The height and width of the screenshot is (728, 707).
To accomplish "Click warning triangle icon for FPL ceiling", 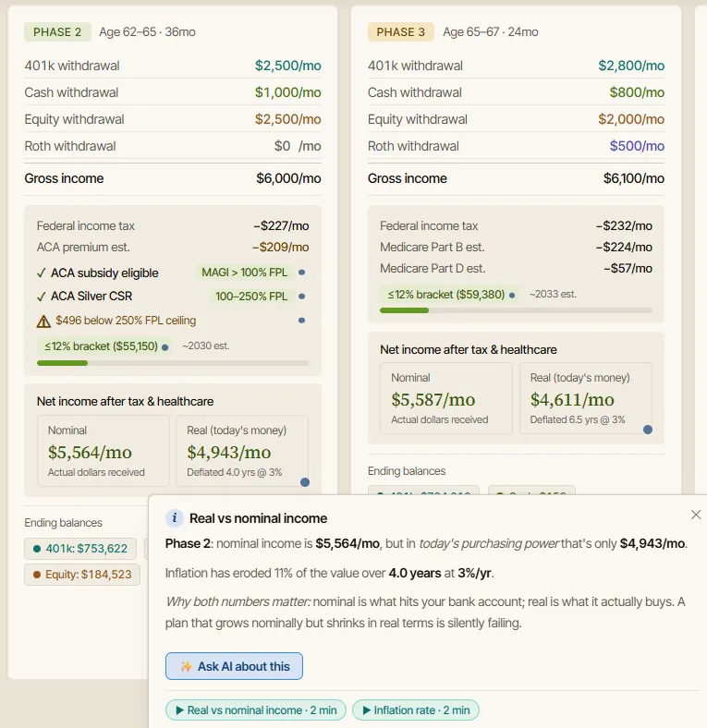I will click(x=43, y=322).
